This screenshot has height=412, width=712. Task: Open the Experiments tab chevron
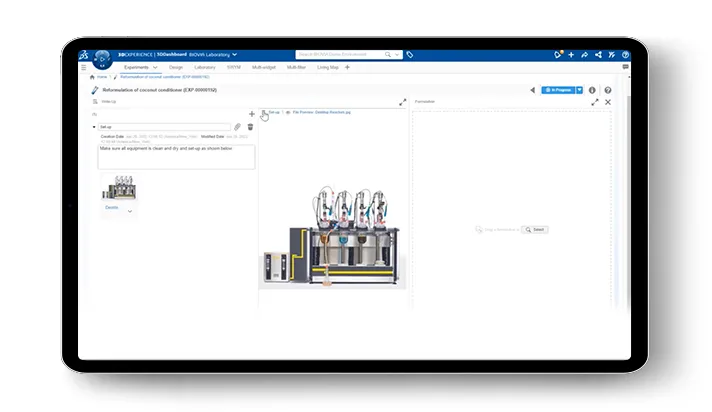(x=155, y=67)
